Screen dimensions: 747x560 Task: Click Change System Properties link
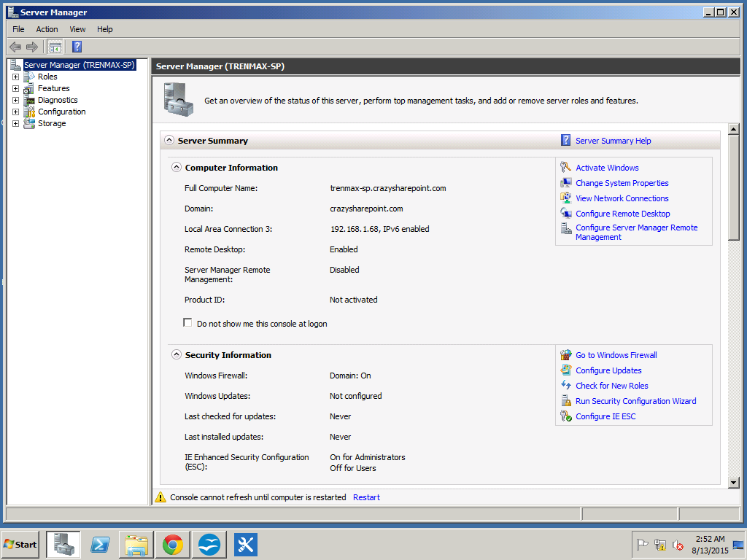click(x=622, y=183)
